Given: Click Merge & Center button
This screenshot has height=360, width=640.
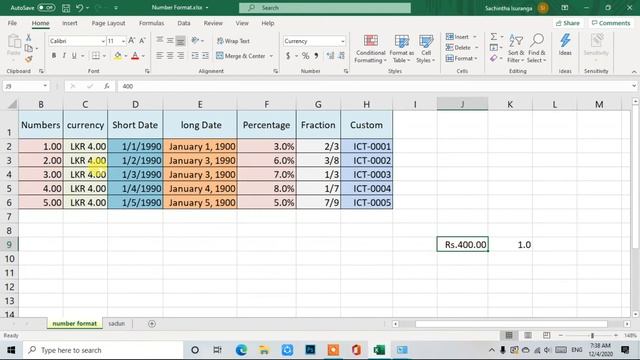Looking at the screenshot, I should [x=241, y=56].
